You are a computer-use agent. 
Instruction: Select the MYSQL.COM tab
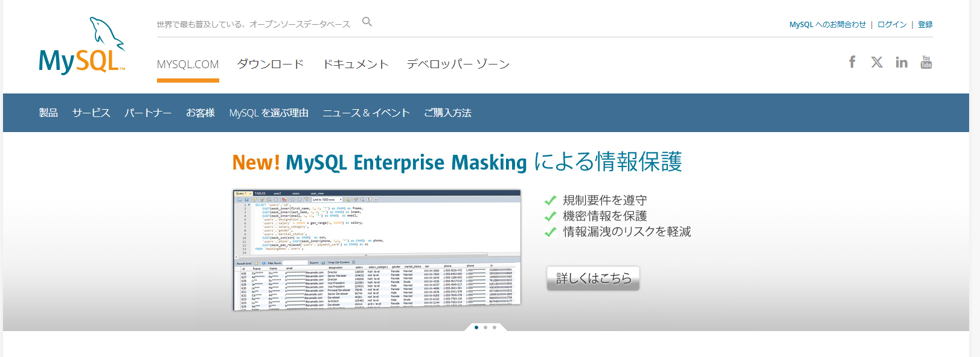pos(188,65)
